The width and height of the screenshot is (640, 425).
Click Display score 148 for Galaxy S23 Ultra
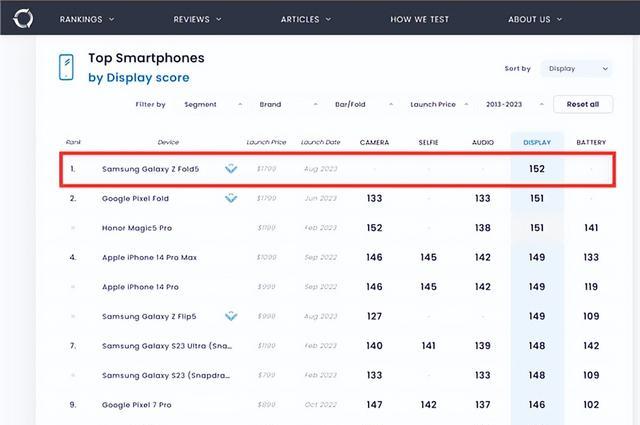pos(537,345)
